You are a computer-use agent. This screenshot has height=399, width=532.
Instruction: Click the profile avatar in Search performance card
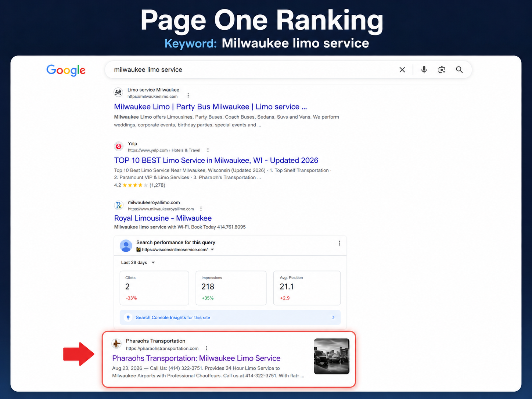click(126, 246)
